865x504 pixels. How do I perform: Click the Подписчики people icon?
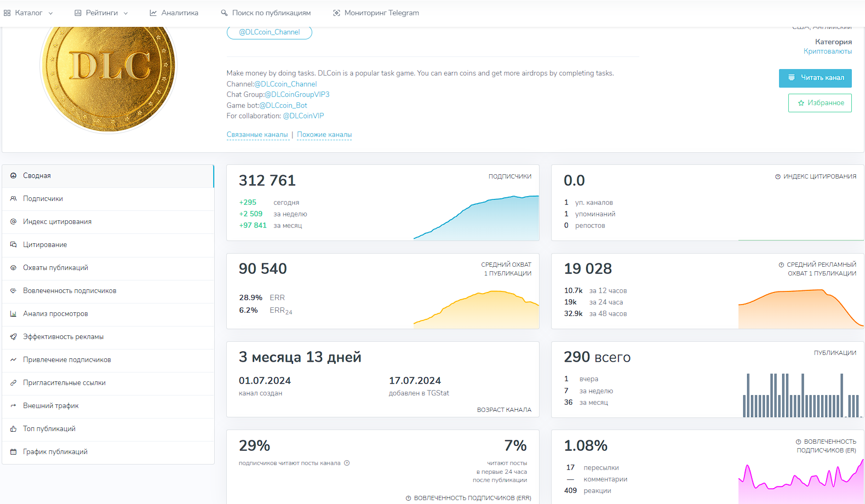13,199
